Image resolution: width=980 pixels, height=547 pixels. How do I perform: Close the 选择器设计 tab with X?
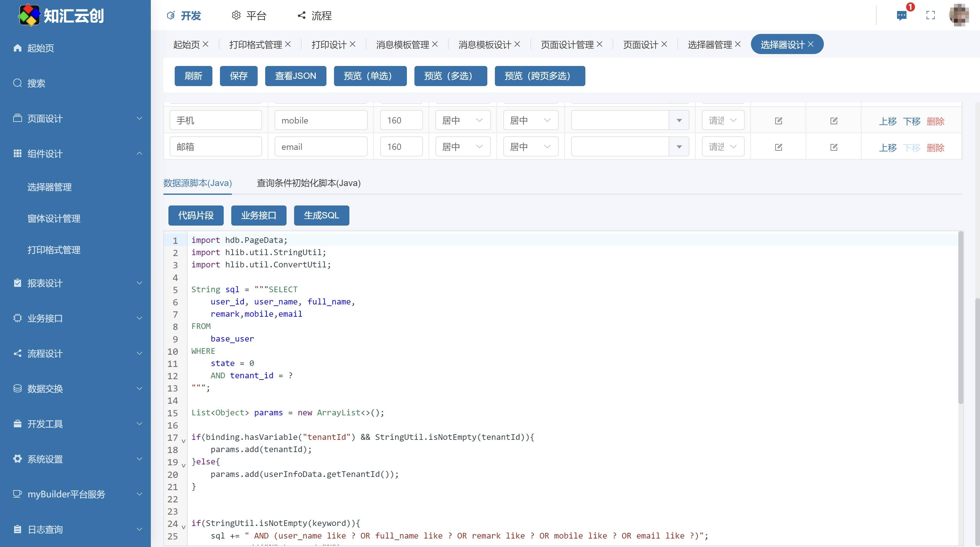tap(811, 44)
